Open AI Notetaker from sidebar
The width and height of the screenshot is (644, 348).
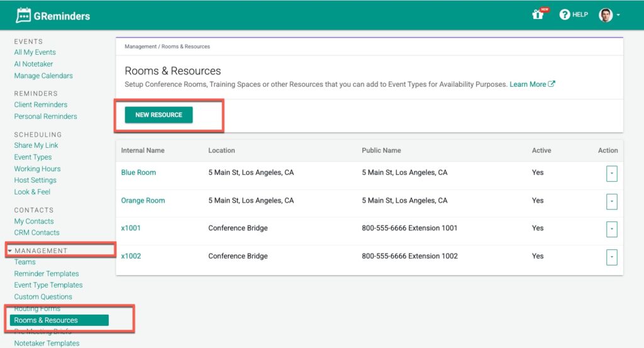tap(33, 64)
